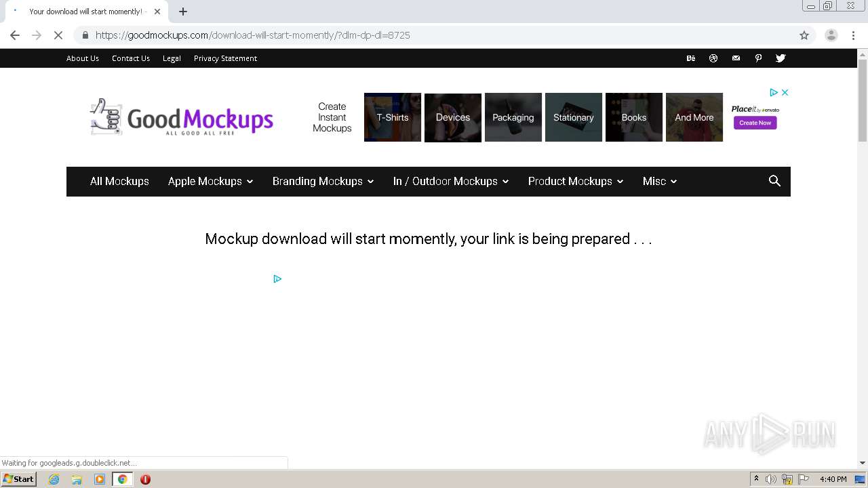868x488 pixels.
Task: Open All Mockups menu item
Action: point(119,181)
